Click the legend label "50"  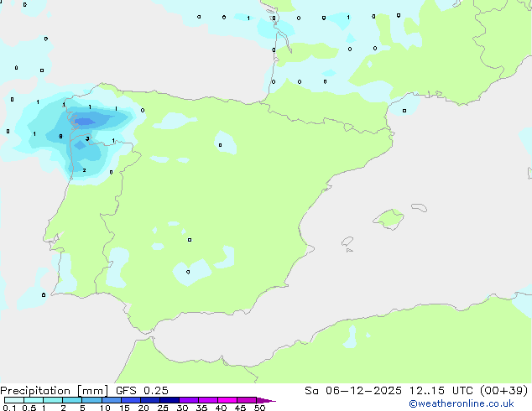pyautogui.click(x=259, y=408)
